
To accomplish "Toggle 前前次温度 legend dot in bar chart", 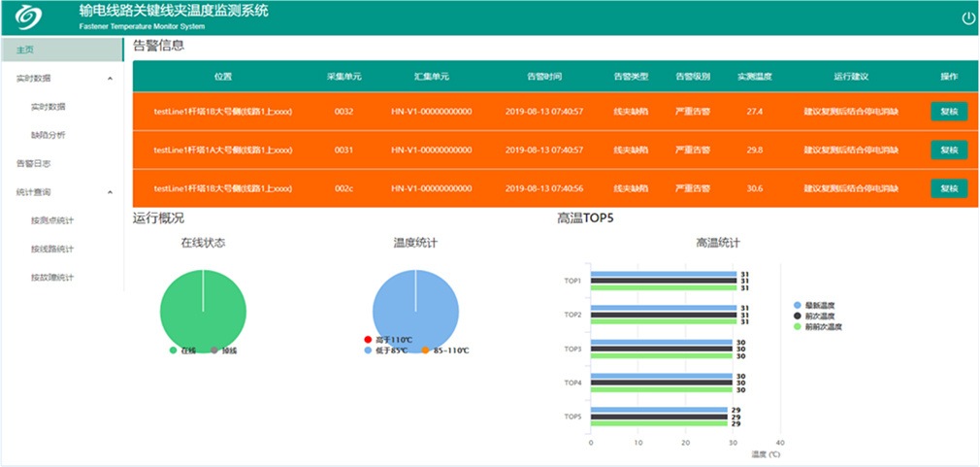I will (x=798, y=326).
